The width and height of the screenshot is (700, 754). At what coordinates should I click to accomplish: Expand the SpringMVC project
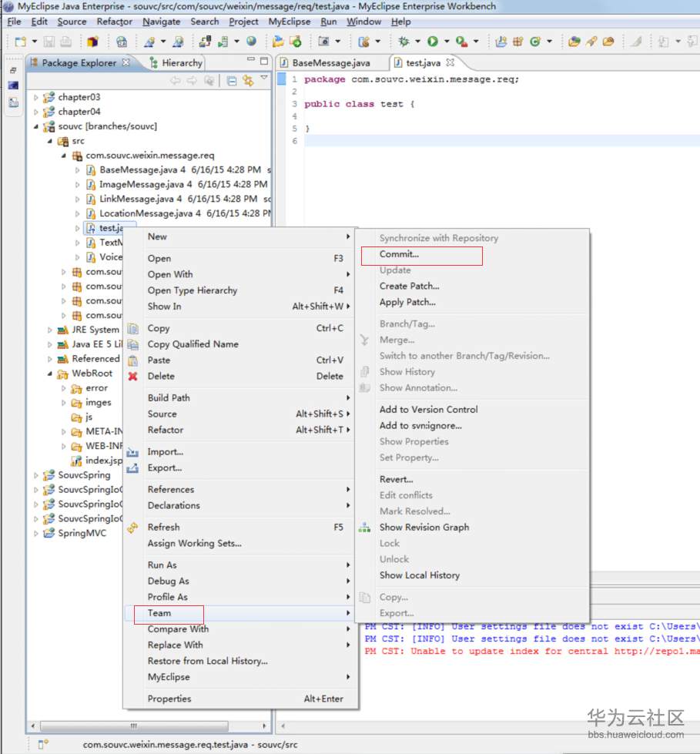[x=35, y=534]
